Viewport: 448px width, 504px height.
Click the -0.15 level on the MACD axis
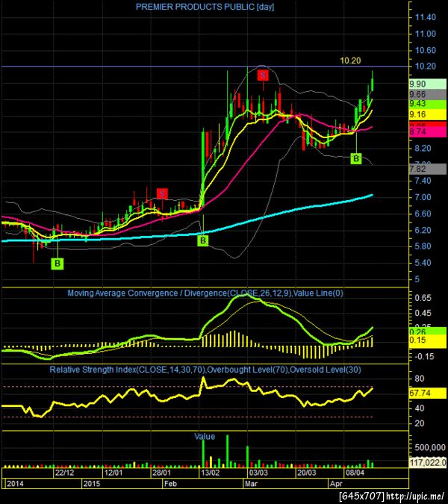[x=424, y=356]
